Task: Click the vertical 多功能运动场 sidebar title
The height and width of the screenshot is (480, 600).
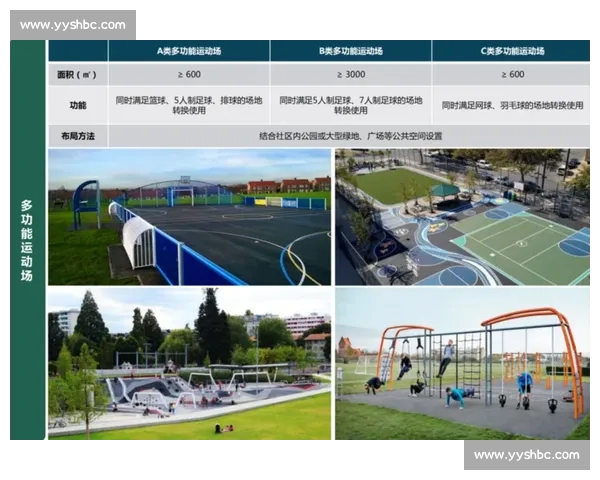Action: coord(27,240)
